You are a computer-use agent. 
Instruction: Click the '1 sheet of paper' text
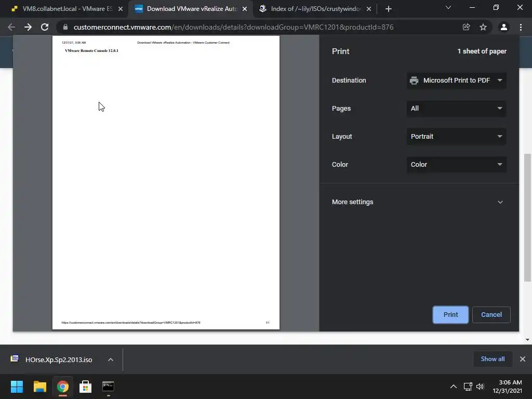click(482, 51)
